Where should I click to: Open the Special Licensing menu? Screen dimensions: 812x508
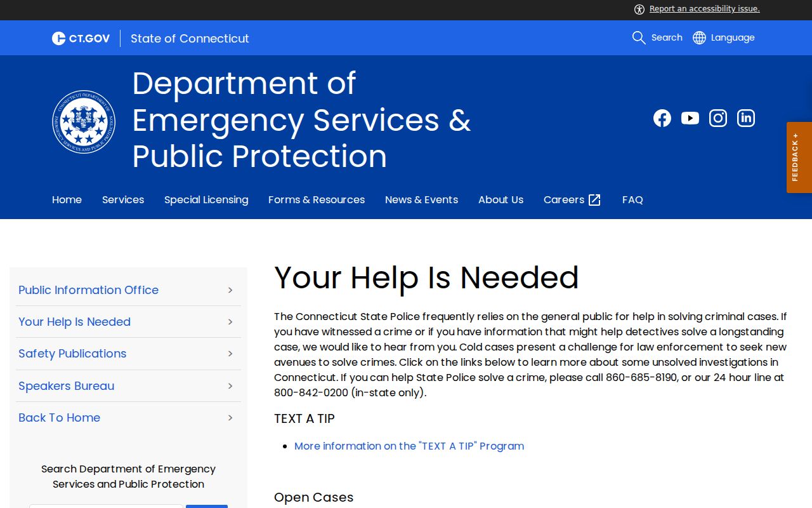pos(206,199)
